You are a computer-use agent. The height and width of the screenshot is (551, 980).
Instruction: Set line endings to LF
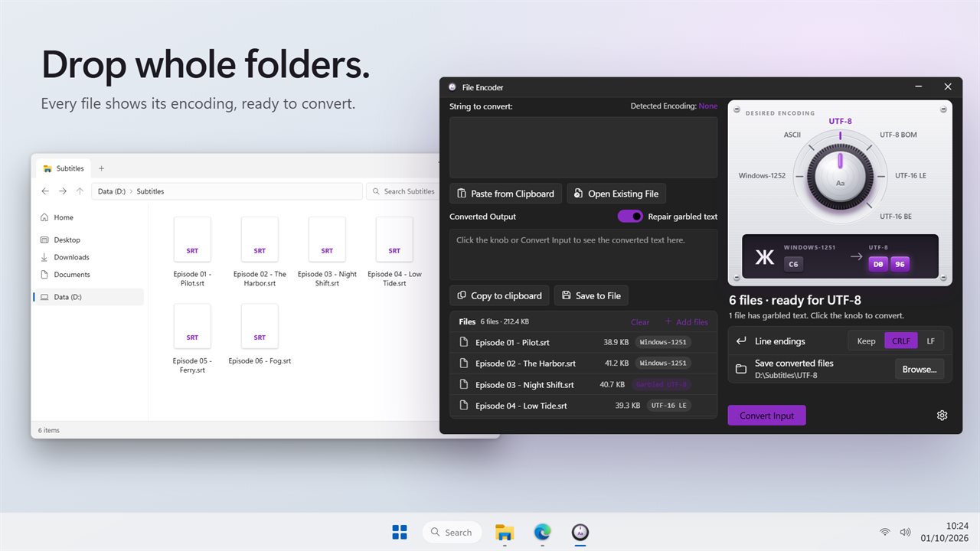pos(930,341)
